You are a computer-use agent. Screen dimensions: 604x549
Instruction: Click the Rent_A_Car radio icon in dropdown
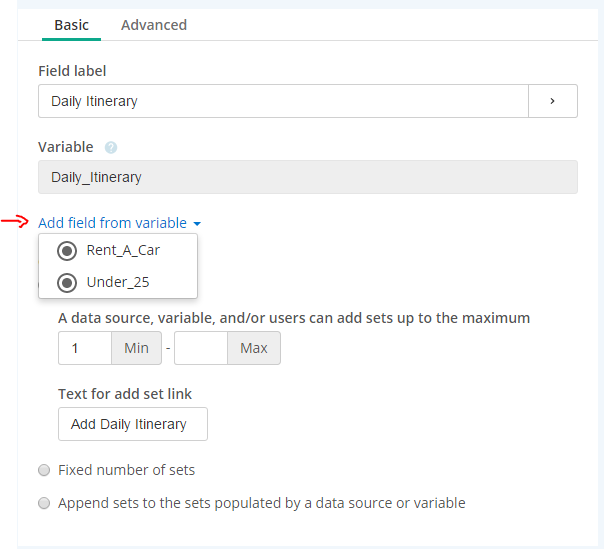coord(67,251)
